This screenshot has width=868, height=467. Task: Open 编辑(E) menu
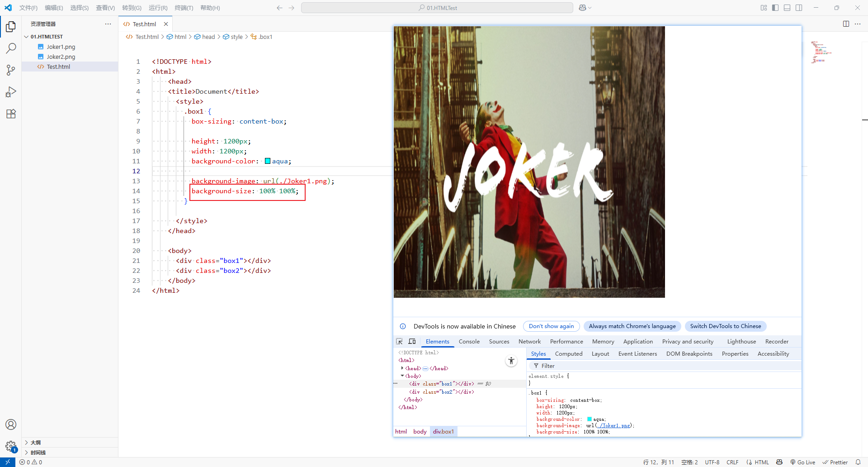(x=54, y=8)
